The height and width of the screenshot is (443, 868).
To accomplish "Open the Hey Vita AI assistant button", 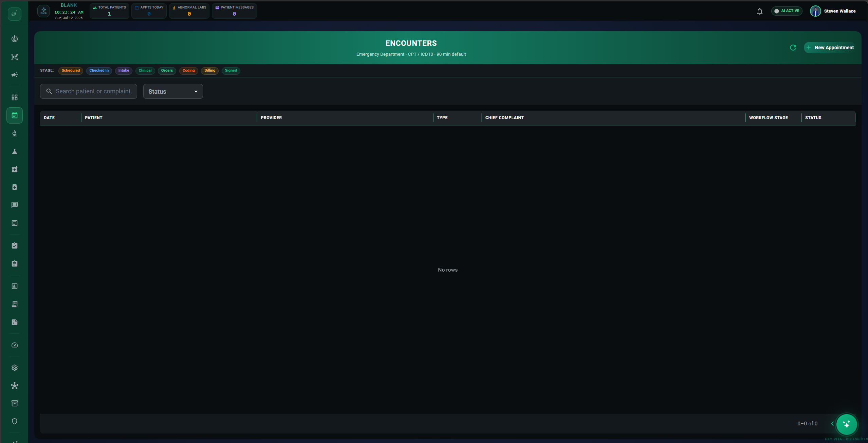I will pyautogui.click(x=846, y=424).
